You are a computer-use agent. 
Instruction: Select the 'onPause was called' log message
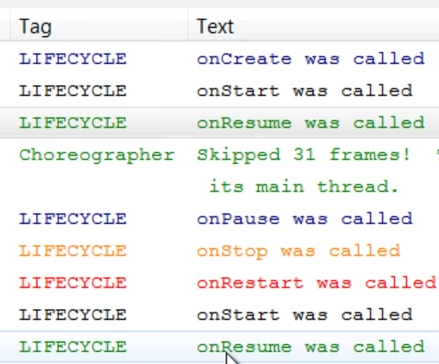tap(305, 219)
